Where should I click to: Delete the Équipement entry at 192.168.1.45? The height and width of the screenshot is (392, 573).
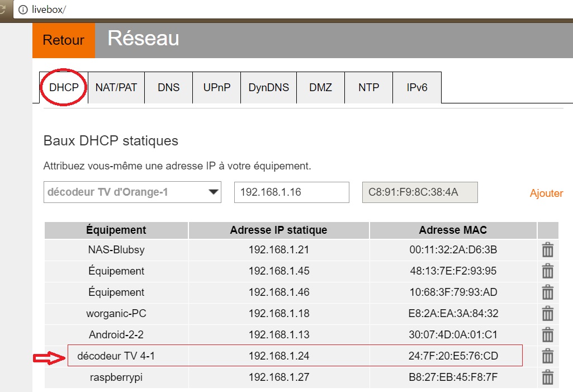click(547, 271)
